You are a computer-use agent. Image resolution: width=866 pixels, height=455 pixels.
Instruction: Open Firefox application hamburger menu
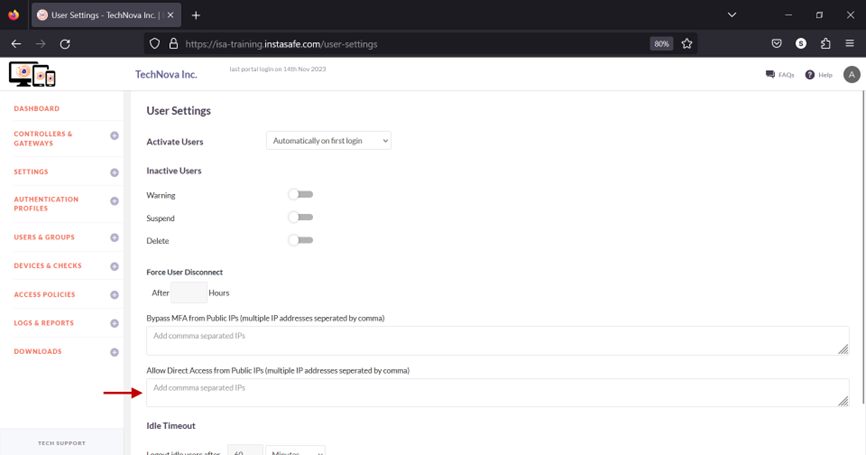(x=849, y=44)
